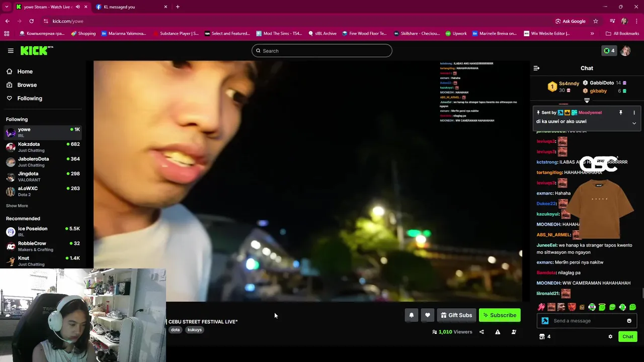Screen dimensions: 644x362
Task: Expand the gift leaderboard
Action: coord(587,101)
